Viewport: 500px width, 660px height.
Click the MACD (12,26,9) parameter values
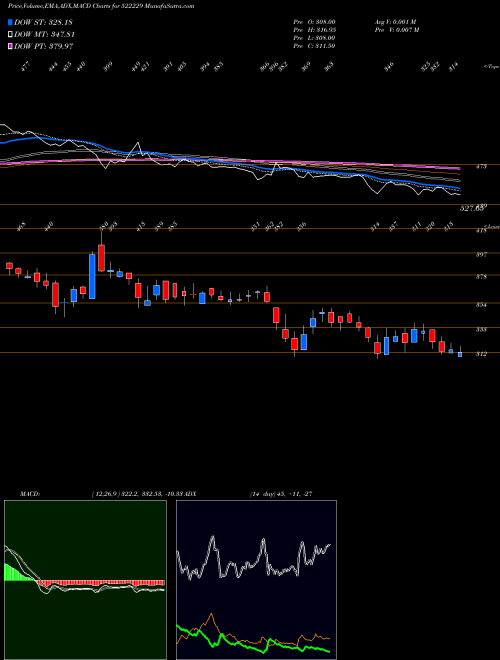coord(138,493)
